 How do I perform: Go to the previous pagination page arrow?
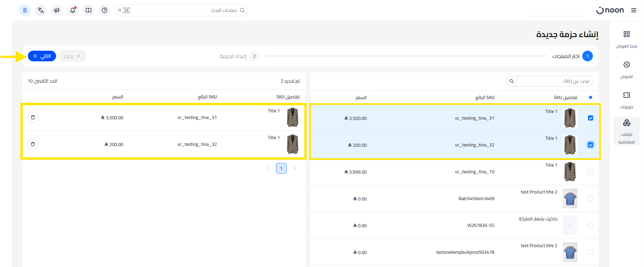(x=268, y=168)
